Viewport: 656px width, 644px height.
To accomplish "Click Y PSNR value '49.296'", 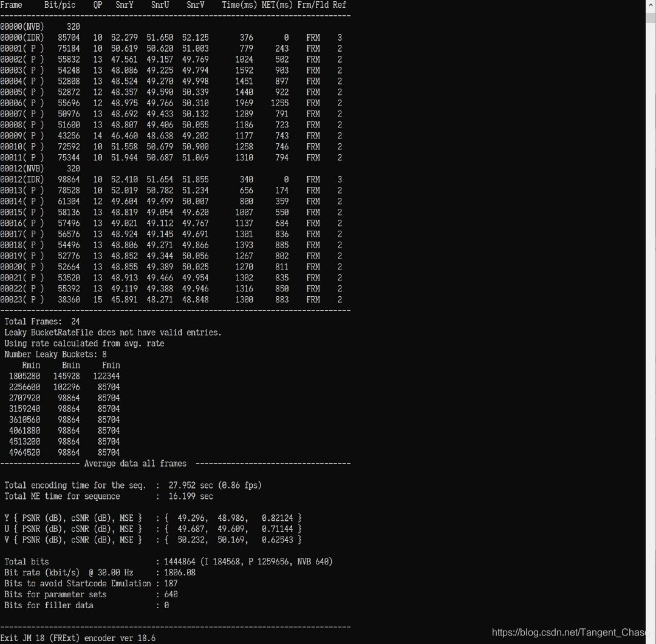I will pyautogui.click(x=191, y=518).
